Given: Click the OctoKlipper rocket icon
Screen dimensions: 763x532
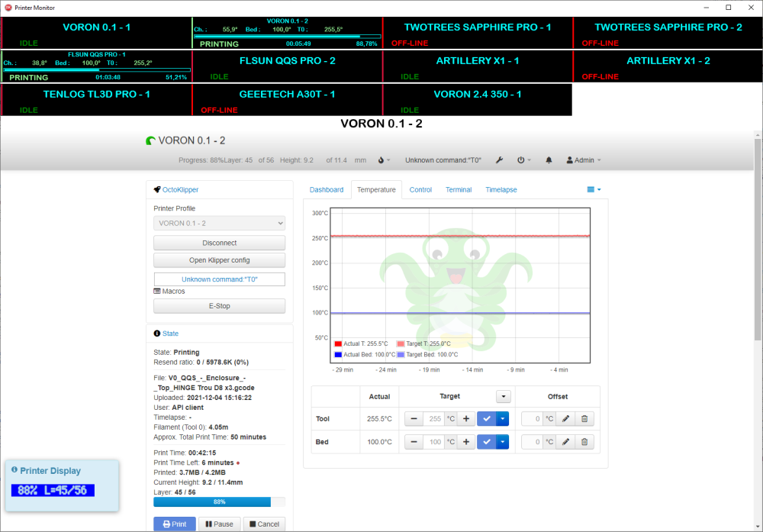Looking at the screenshot, I should [x=156, y=190].
